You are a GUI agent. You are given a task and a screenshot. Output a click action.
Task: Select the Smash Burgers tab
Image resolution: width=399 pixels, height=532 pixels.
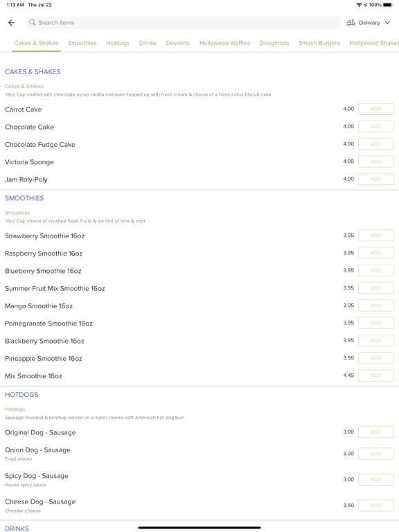pyautogui.click(x=319, y=43)
